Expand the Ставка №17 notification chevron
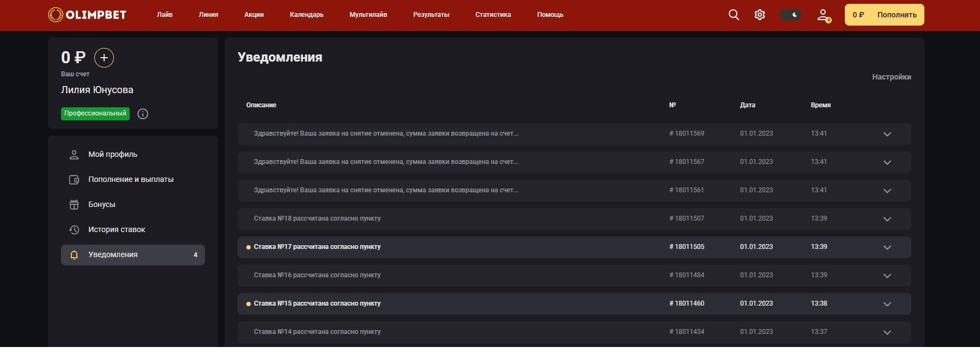 coord(887,247)
